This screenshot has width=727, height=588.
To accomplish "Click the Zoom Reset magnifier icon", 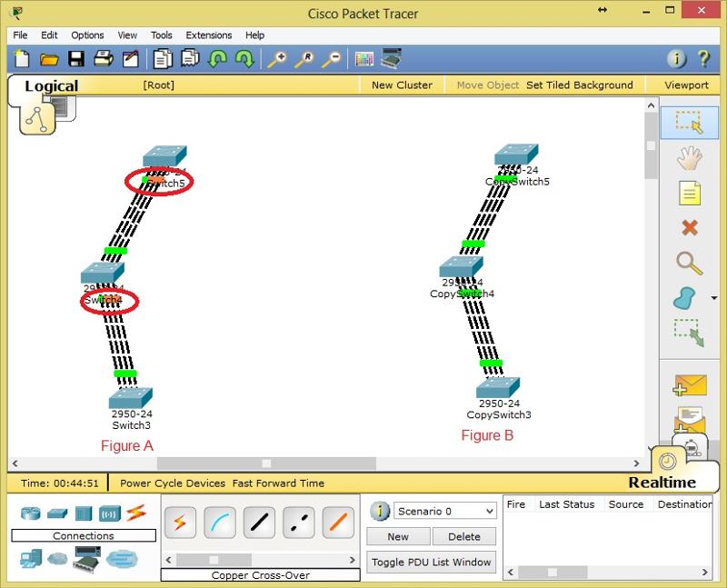I will (x=304, y=59).
